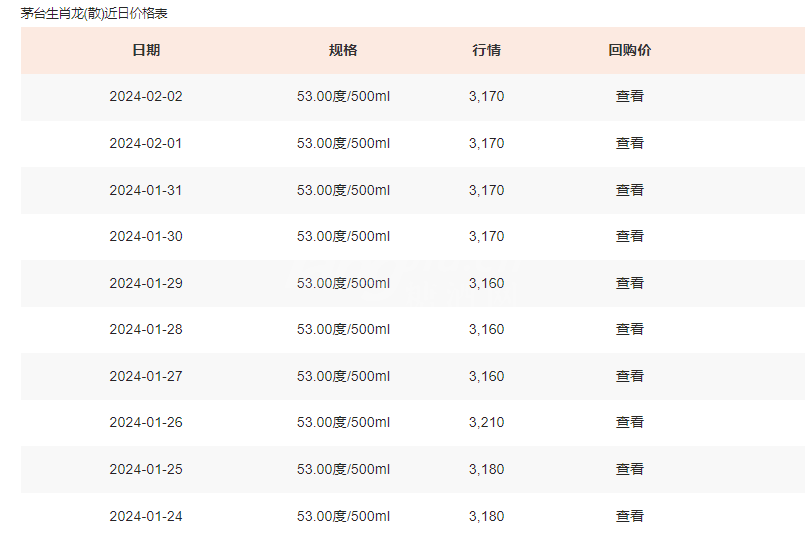The height and width of the screenshot is (554, 805).
Task: Click 53.00度/500ml spec in 2024-01-31 row
Action: click(343, 190)
